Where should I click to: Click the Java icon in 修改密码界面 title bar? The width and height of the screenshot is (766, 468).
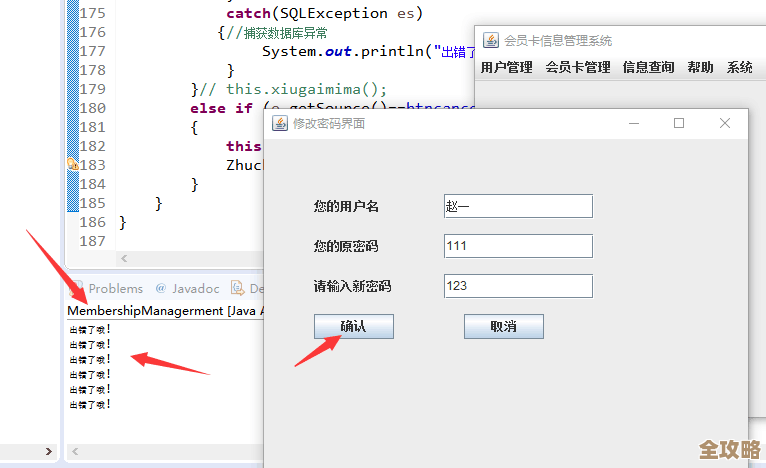coord(280,123)
